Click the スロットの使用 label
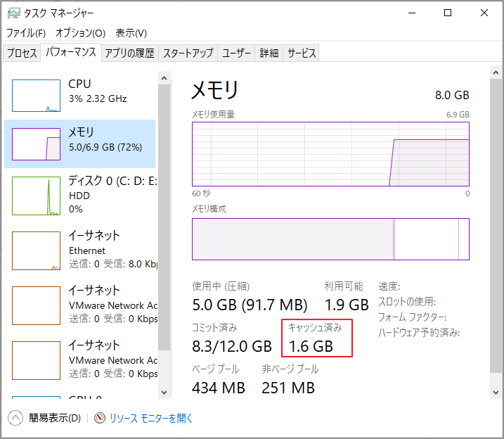The height and width of the screenshot is (439, 504). click(407, 302)
